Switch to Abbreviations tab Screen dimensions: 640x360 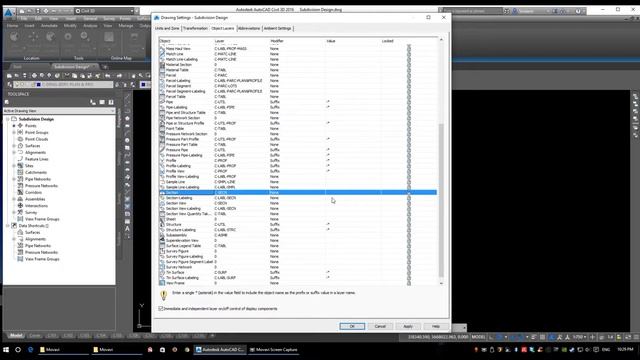tap(249, 29)
